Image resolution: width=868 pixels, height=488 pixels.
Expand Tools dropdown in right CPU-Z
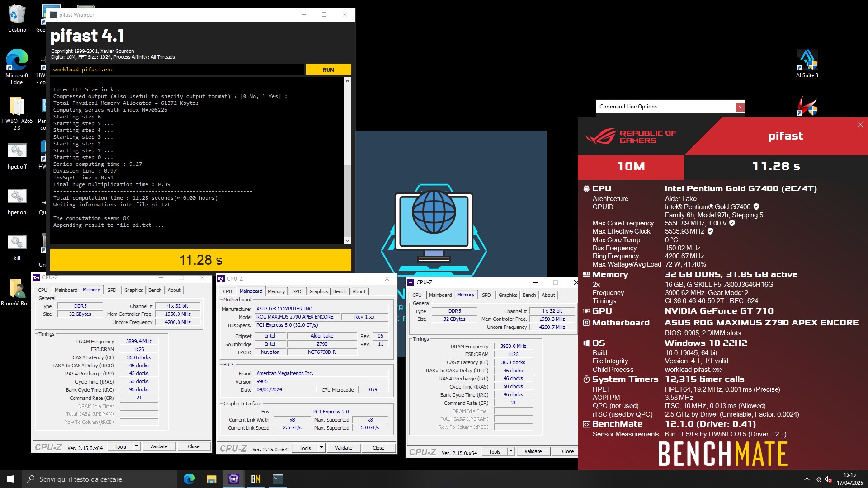[x=511, y=451]
